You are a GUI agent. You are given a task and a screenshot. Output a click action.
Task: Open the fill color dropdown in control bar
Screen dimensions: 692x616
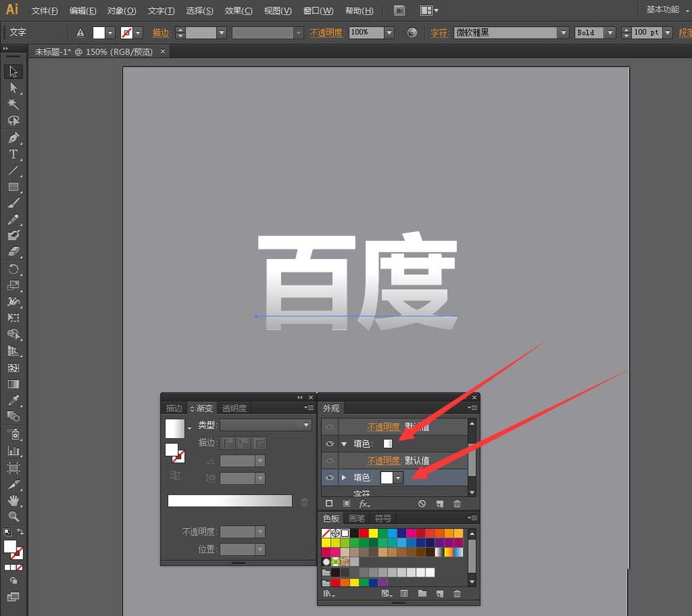110,33
